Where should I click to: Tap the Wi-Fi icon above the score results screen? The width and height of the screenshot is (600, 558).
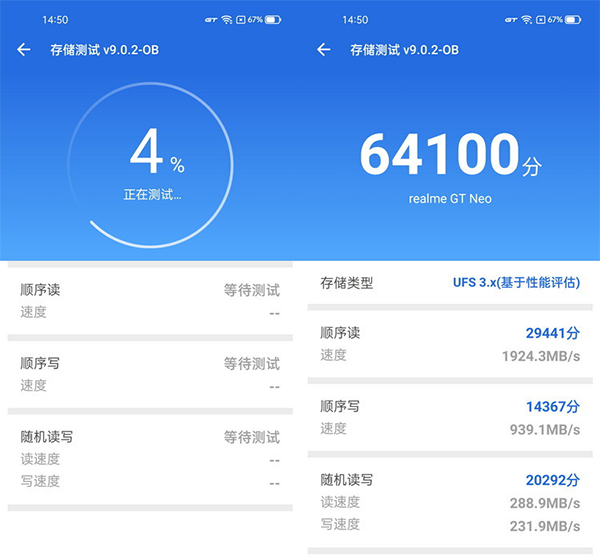tap(527, 20)
